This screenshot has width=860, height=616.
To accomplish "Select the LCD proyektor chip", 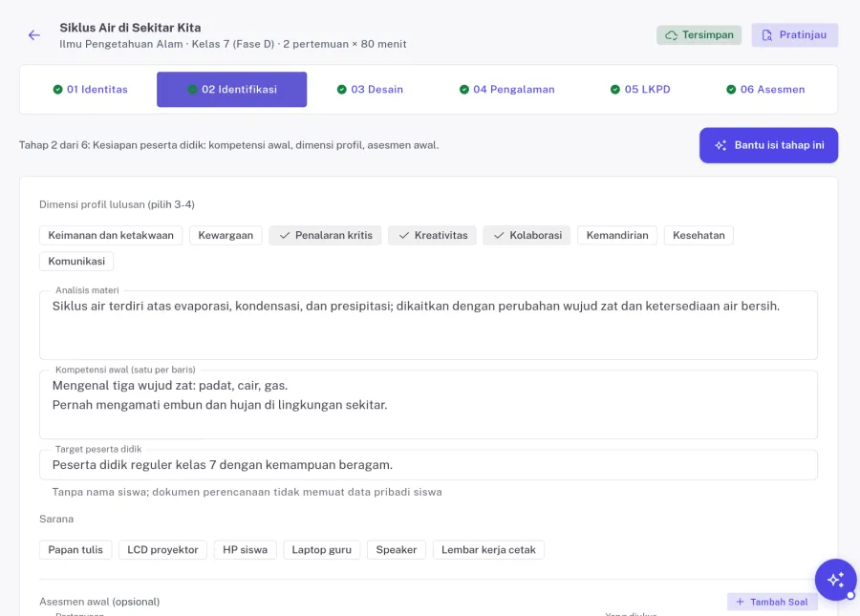I will pos(162,550).
